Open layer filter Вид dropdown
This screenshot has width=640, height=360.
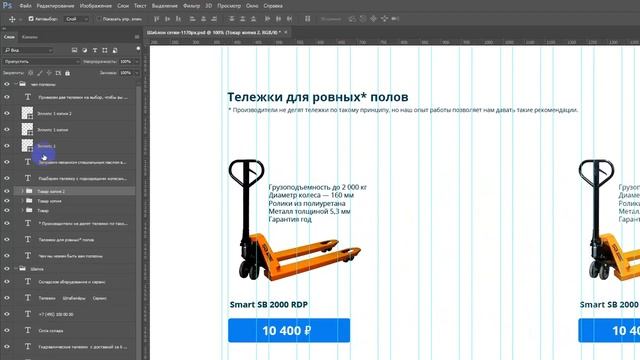28,50
